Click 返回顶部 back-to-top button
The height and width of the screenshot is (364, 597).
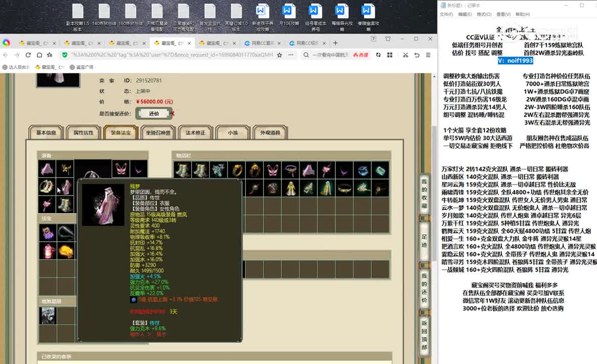click(424, 335)
